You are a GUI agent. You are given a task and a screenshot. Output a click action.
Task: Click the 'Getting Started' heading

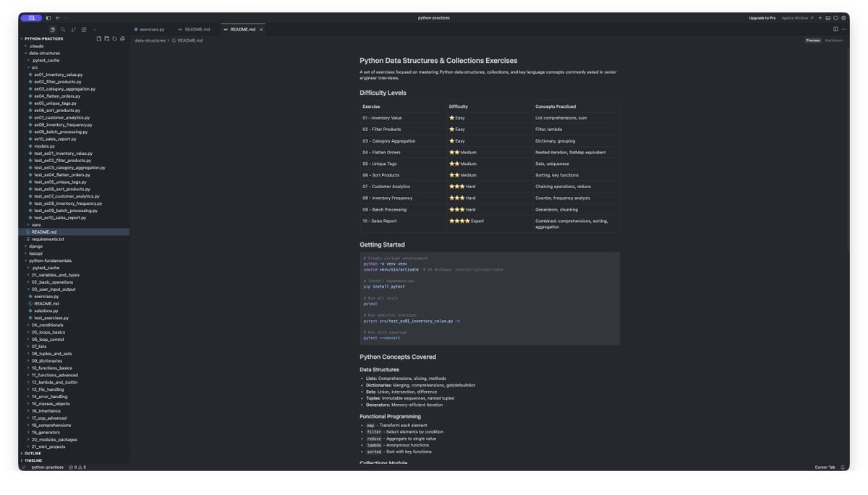point(383,245)
